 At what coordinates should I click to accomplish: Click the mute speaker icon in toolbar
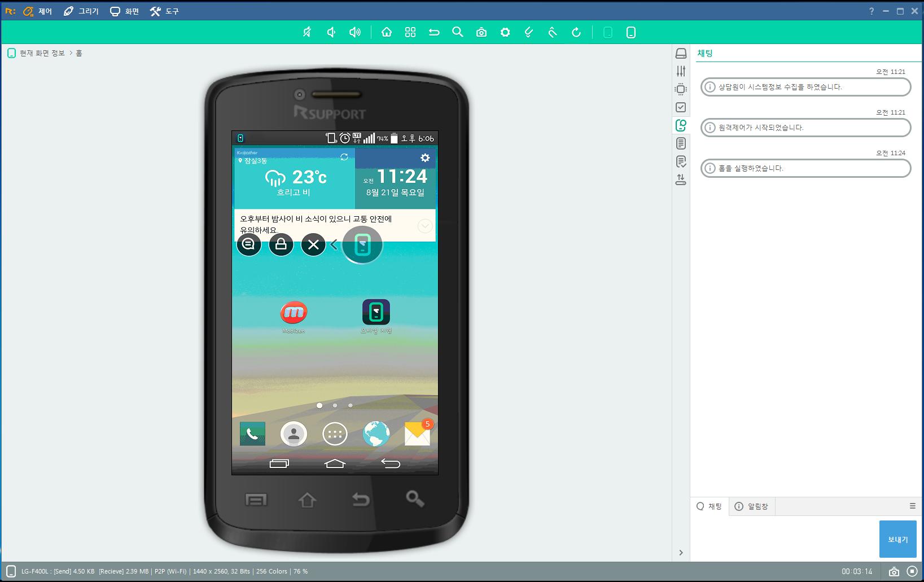[x=307, y=32]
